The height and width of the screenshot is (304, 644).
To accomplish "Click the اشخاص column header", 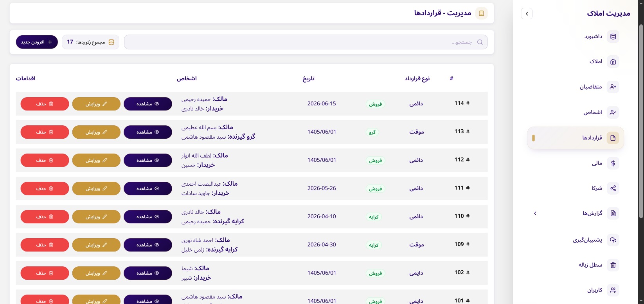I will [187, 79].
